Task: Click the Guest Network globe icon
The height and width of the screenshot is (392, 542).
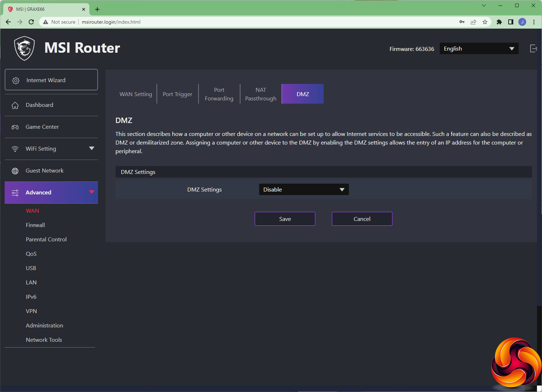Action: [x=15, y=171]
